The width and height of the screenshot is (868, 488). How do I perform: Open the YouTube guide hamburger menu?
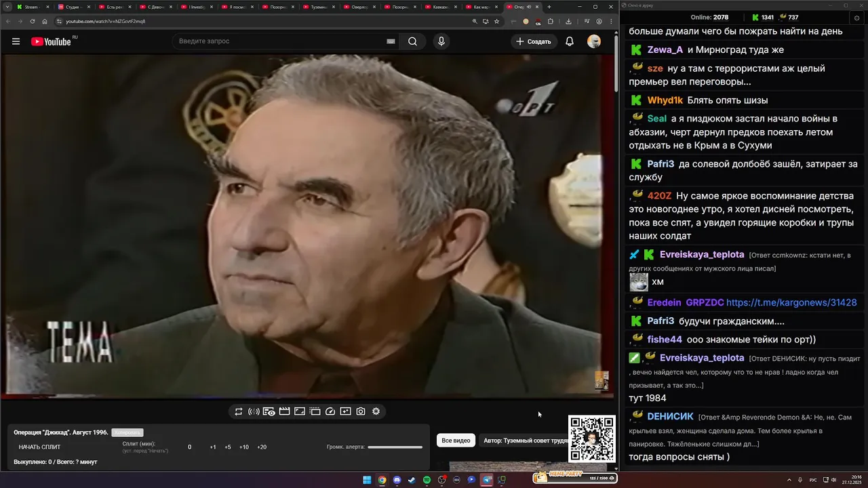(16, 41)
